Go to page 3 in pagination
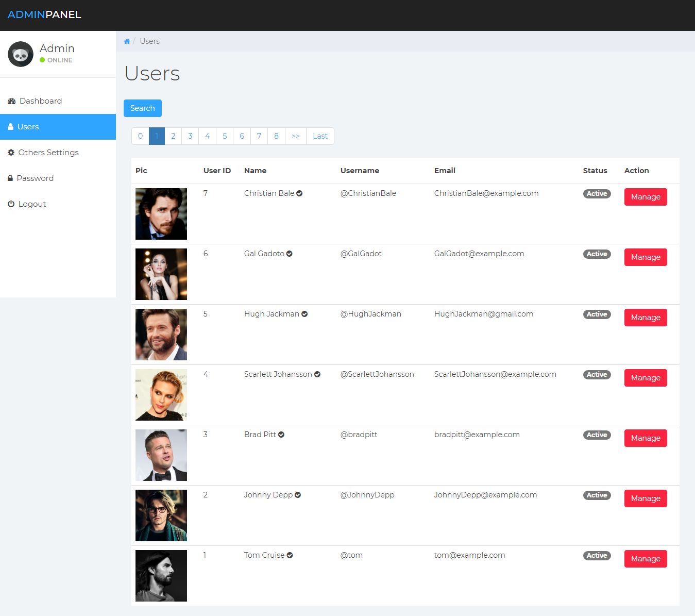The width and height of the screenshot is (695, 616). pyautogui.click(x=190, y=136)
